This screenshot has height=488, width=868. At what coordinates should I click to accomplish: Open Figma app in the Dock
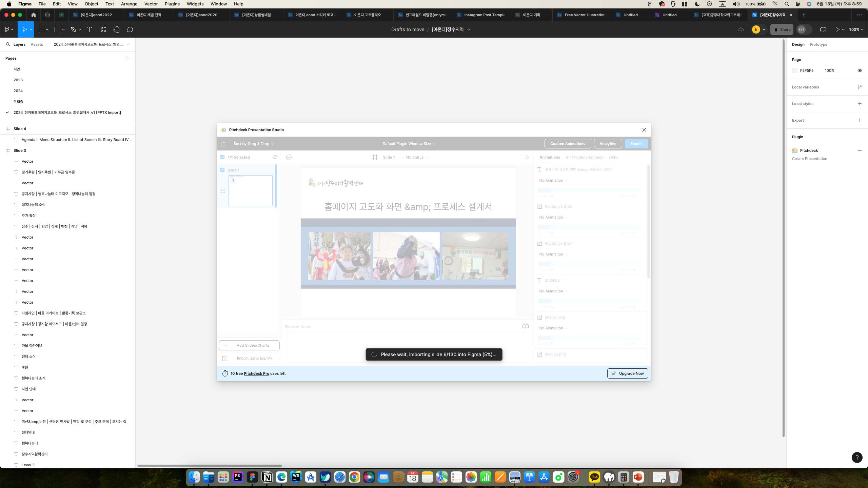252,477
